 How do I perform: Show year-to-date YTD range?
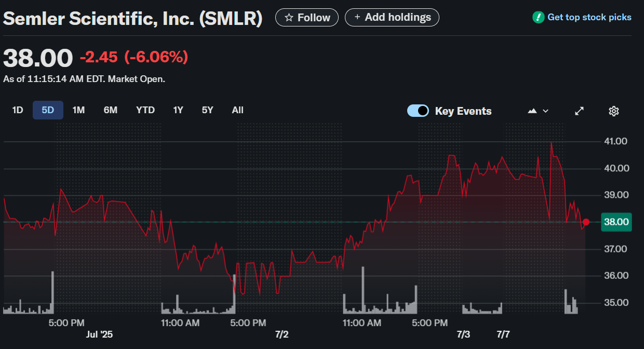[145, 110]
